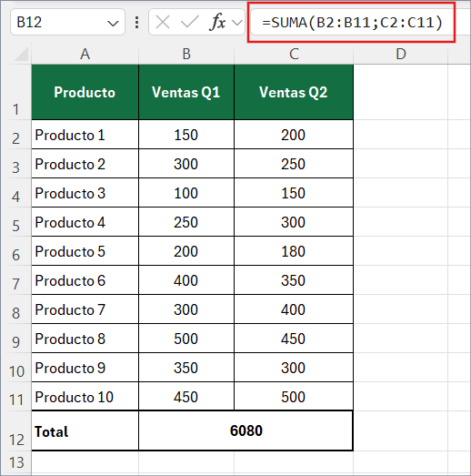This screenshot has width=471, height=476.
Task: Click Ventas Q2 value 300 for Producto 9
Action: 294,368
